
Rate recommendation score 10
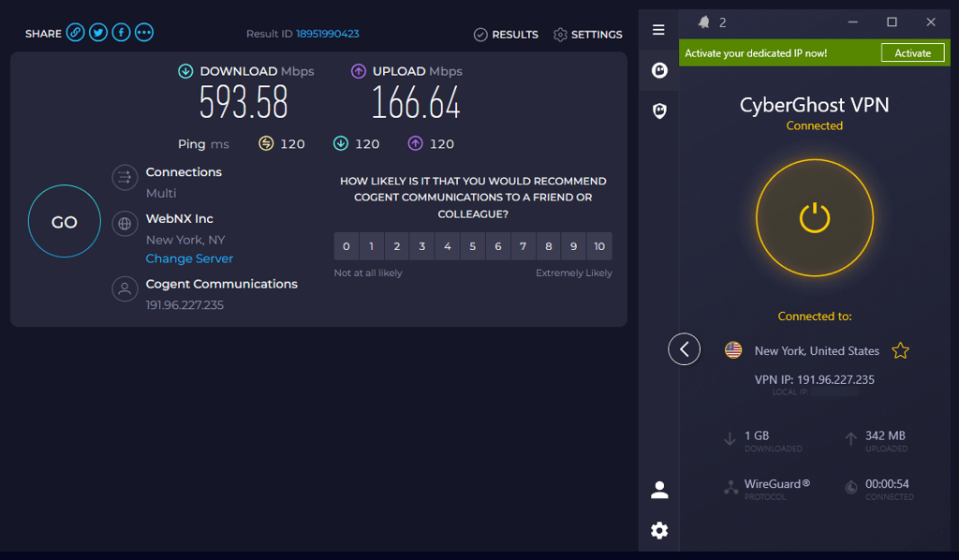coord(599,246)
